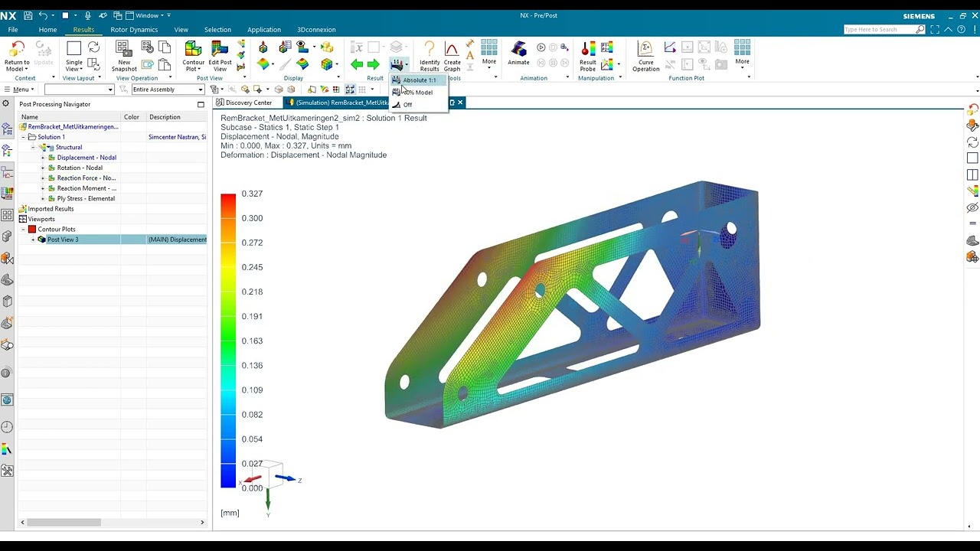Expand the Post View 3 node
Viewport: 980px width, 551px height.
click(x=33, y=240)
